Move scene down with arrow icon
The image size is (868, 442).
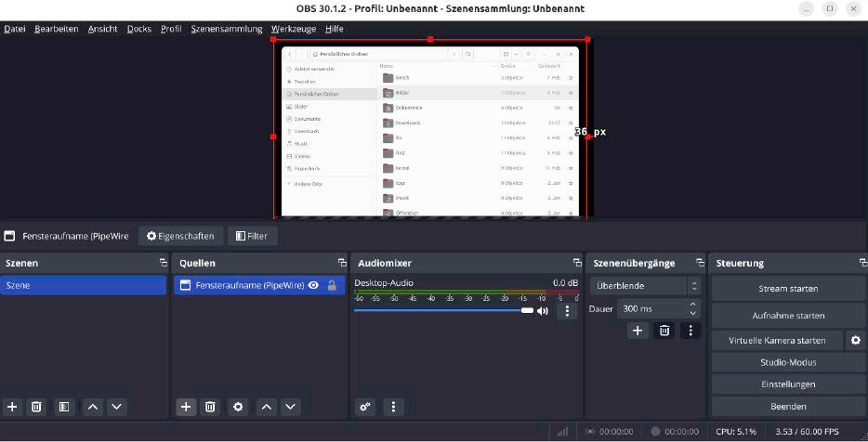[x=117, y=407]
